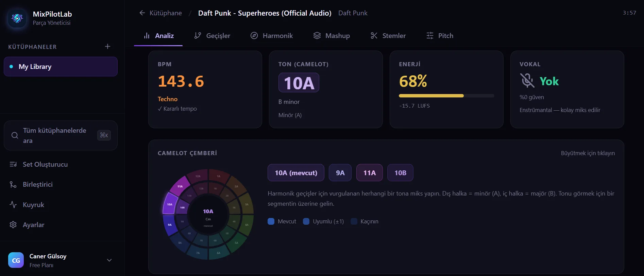Click the 143.6 BPM value
Viewport: 644px width, 276px height.
click(181, 81)
